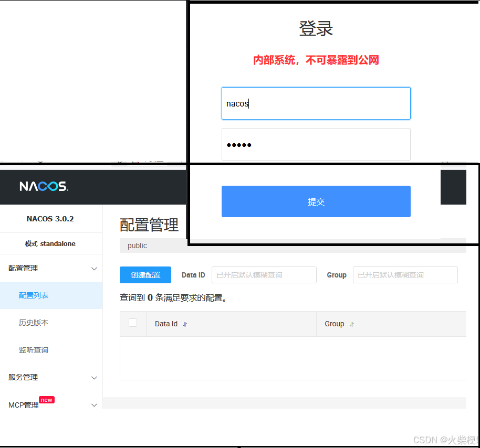Viewport: 480px width, 448px height.
Task: Click the Data ID fuzzy search field
Action: [x=264, y=274]
